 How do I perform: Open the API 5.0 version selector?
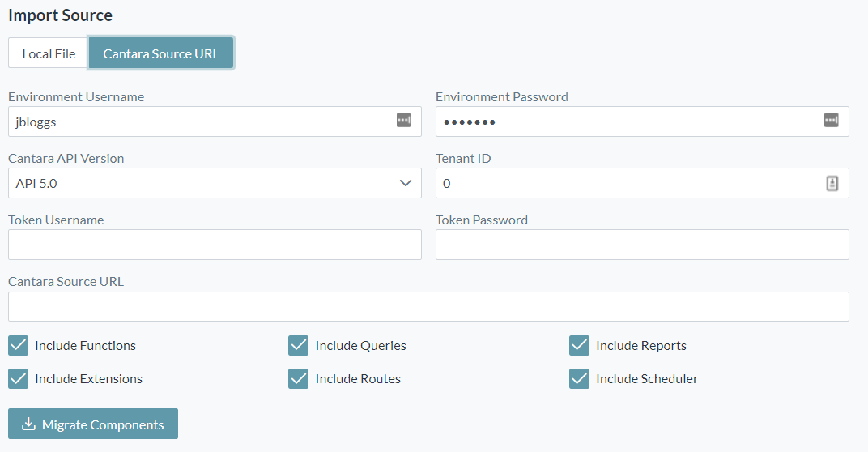point(202,183)
